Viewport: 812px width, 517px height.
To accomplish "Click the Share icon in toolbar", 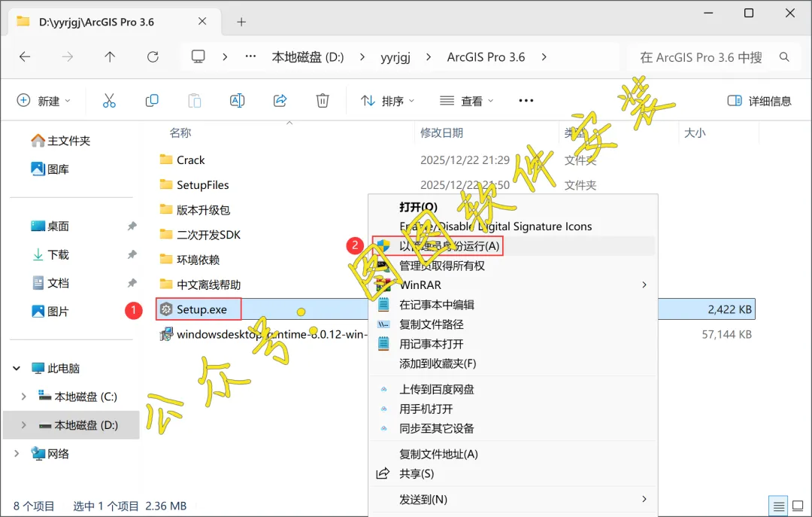I will click(280, 101).
